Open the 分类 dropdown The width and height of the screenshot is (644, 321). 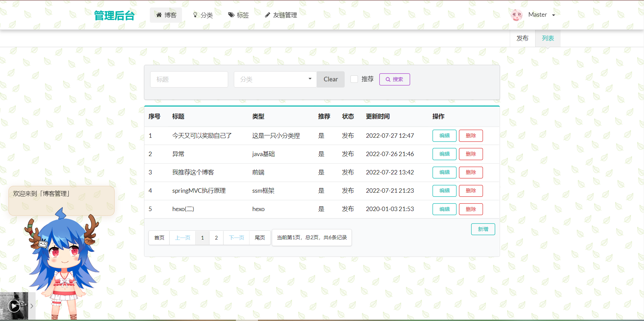coord(275,79)
